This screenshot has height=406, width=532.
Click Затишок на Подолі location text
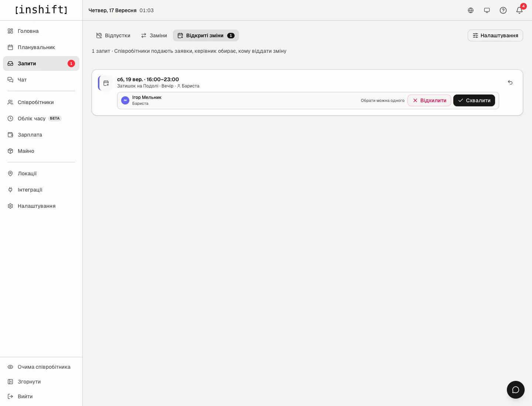coord(138,86)
